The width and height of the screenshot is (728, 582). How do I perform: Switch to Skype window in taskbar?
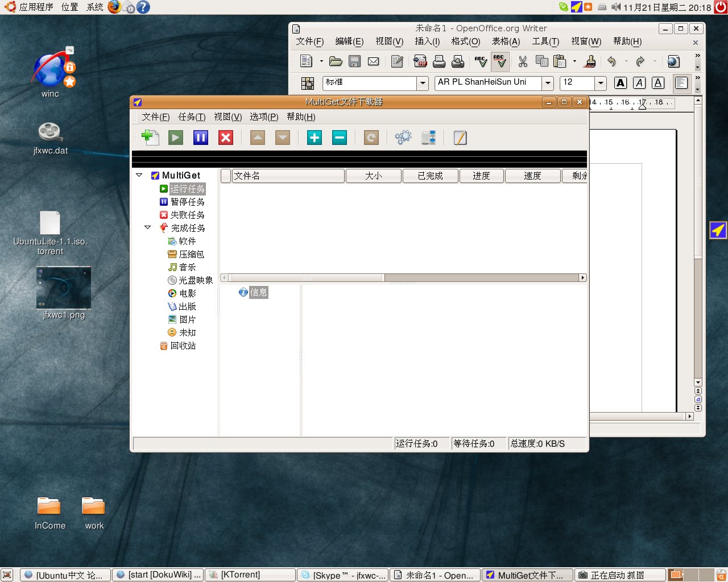(x=343, y=575)
